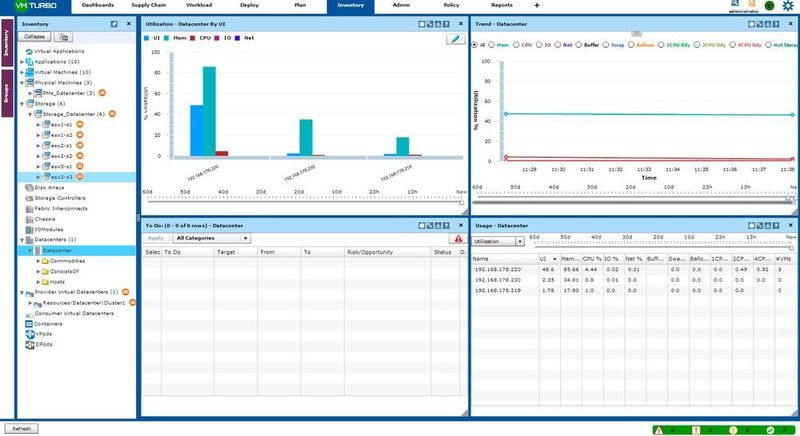
Task: Click the VPods icon in inventory tree
Action: point(30,334)
